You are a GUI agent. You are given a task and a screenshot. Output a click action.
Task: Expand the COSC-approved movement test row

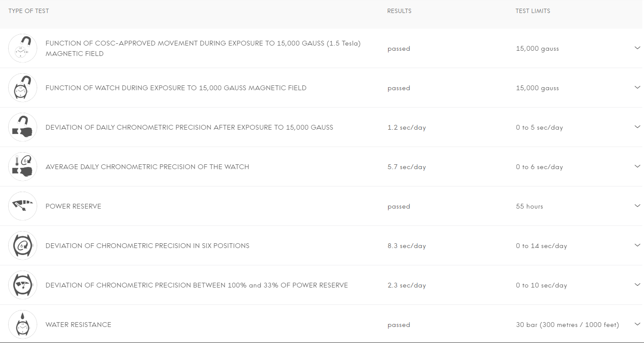coord(637,48)
